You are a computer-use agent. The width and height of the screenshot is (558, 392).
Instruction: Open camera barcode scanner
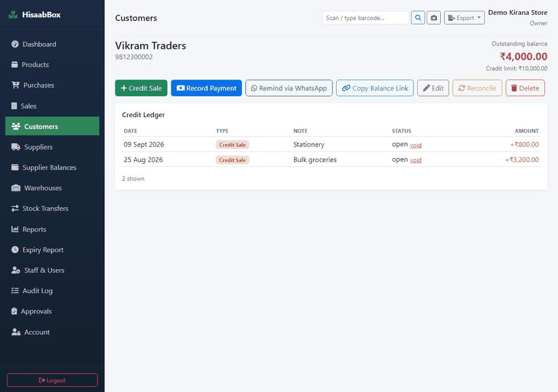click(434, 18)
